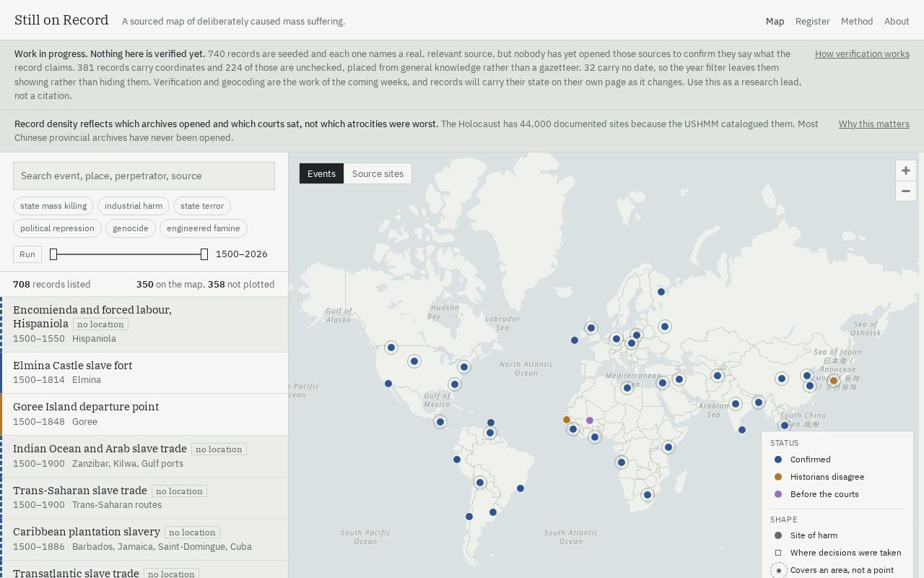Click Where decisions were taken legend entry

pyautogui.click(x=836, y=553)
